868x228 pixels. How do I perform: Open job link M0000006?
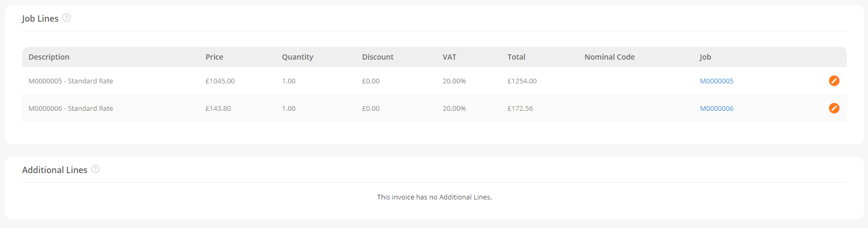[x=716, y=108]
